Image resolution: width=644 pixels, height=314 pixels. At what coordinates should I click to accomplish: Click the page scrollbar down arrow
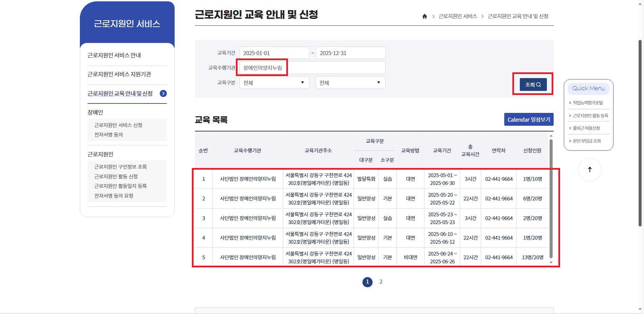(640, 309)
